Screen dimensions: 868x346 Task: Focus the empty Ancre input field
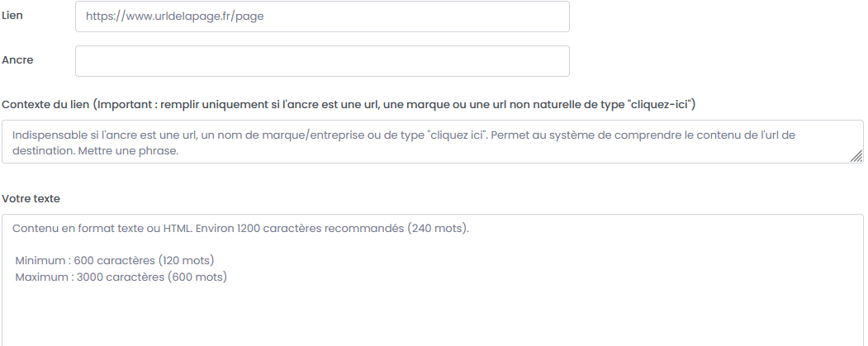coord(322,61)
